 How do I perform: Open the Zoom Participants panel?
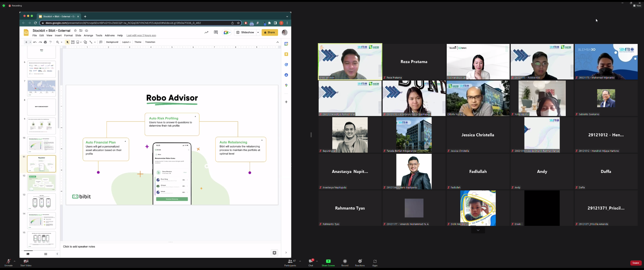290,263
